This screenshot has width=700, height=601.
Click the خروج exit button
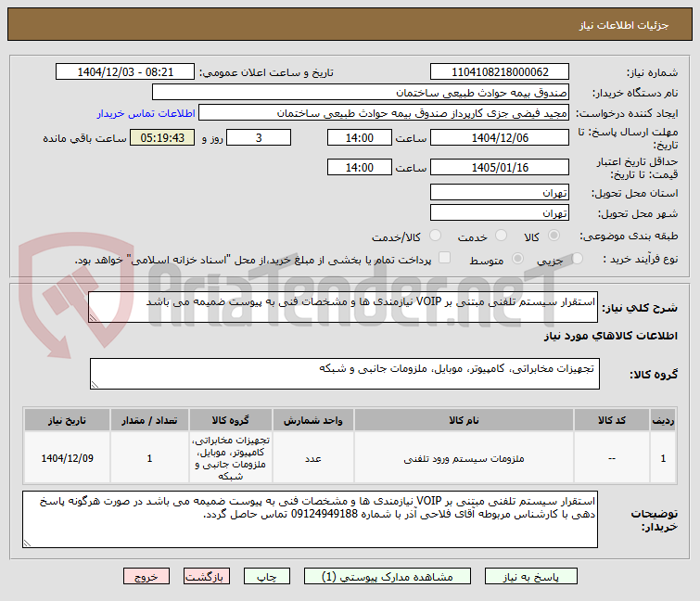click(146, 577)
